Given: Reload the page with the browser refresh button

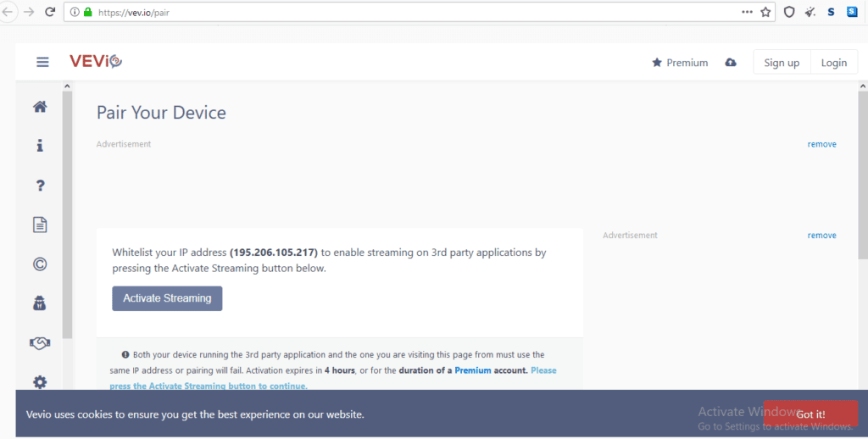Looking at the screenshot, I should click(x=50, y=13).
